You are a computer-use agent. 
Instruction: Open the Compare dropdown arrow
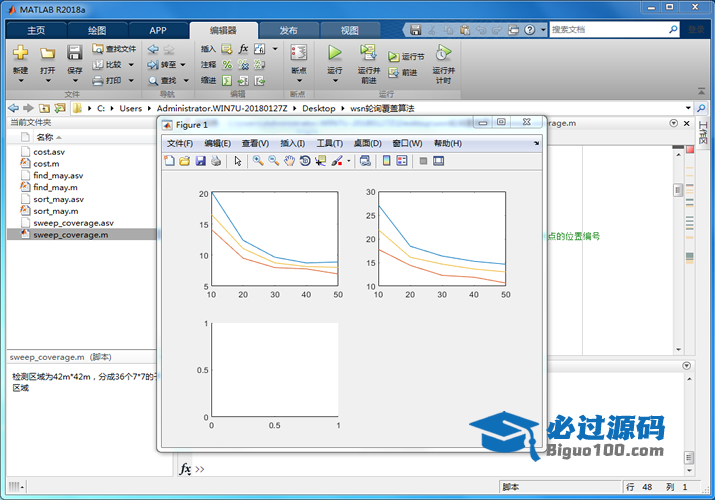click(x=131, y=65)
